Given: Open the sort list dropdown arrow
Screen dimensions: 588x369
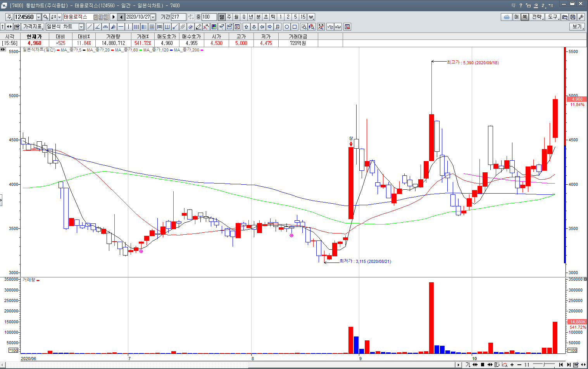Looking at the screenshot, I should click(x=59, y=17).
